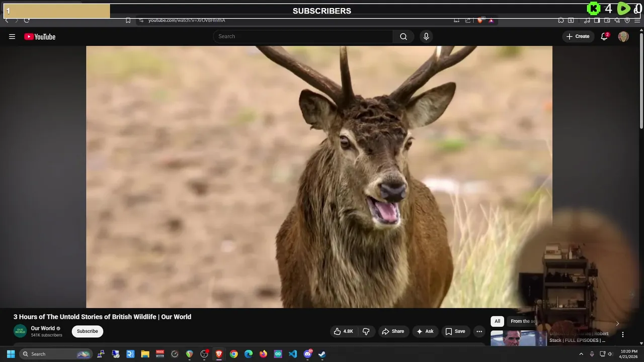This screenshot has height=362, width=644.
Task: Open the notifications bell
Action: coord(604,37)
